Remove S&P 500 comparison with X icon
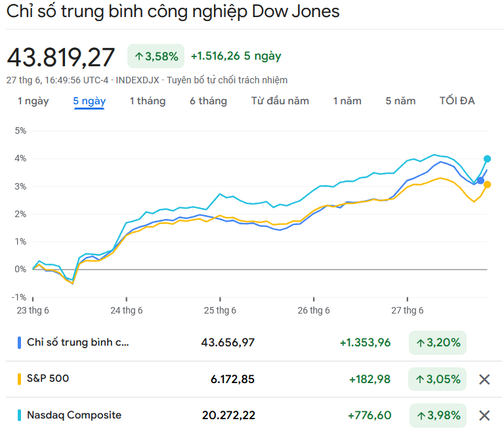The image size is (504, 429). [484, 379]
